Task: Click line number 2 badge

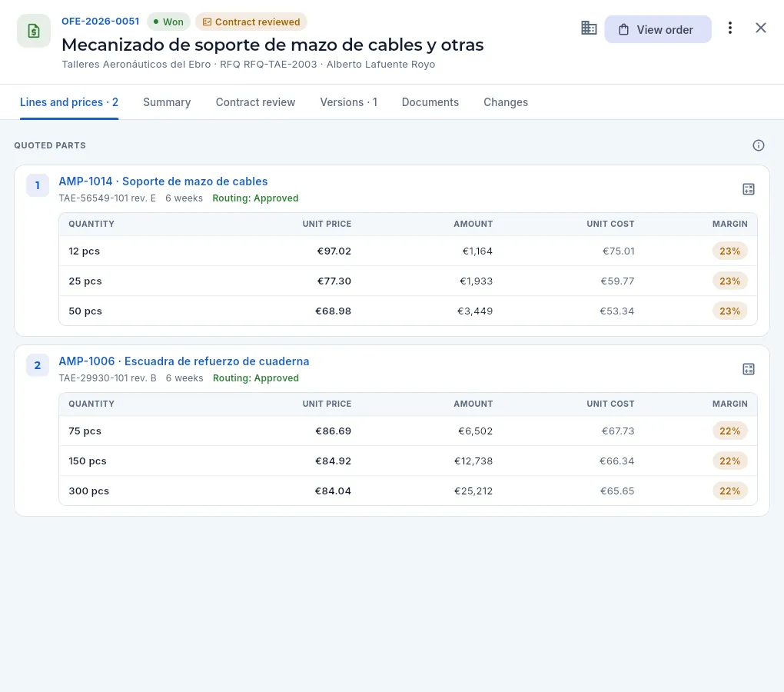Action: click(38, 365)
